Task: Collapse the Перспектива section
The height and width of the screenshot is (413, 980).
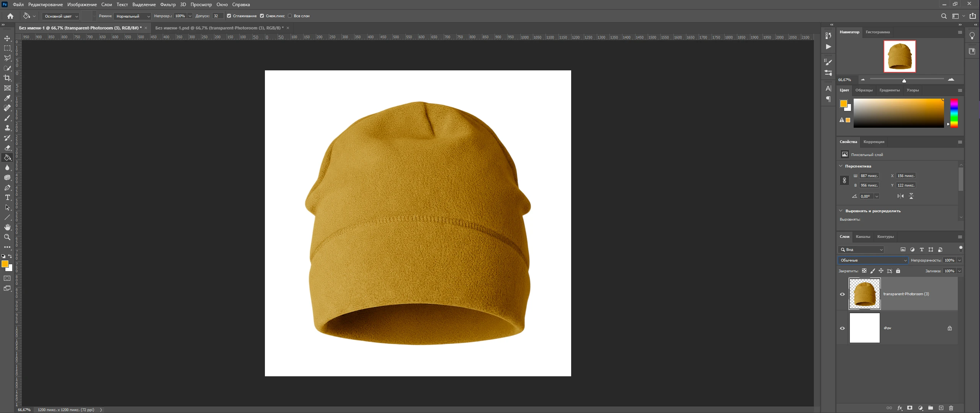Action: pyautogui.click(x=841, y=166)
